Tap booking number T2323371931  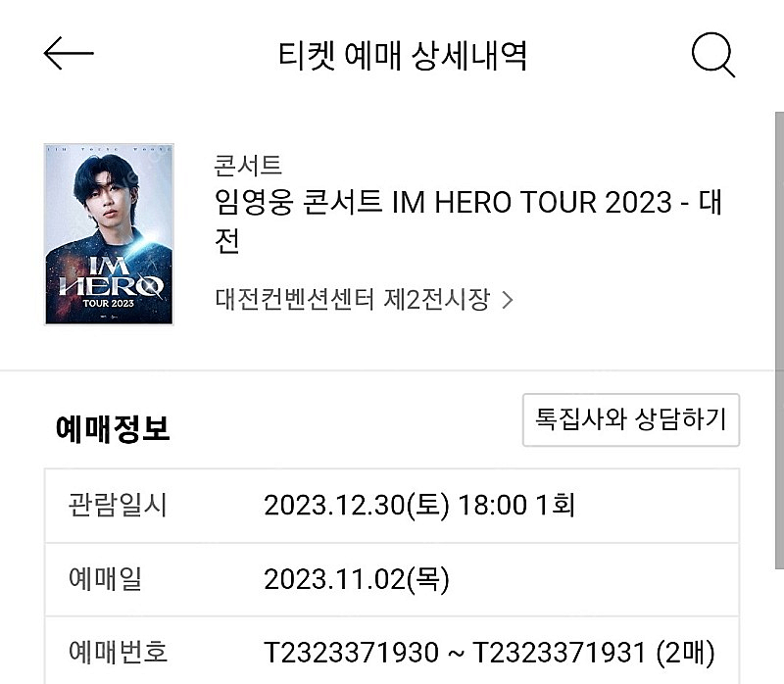coord(559,652)
